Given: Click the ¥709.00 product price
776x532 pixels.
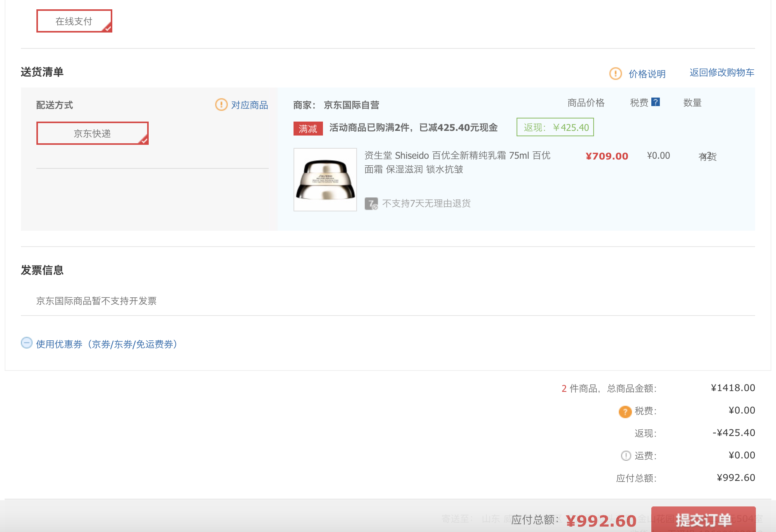Looking at the screenshot, I should (x=607, y=156).
